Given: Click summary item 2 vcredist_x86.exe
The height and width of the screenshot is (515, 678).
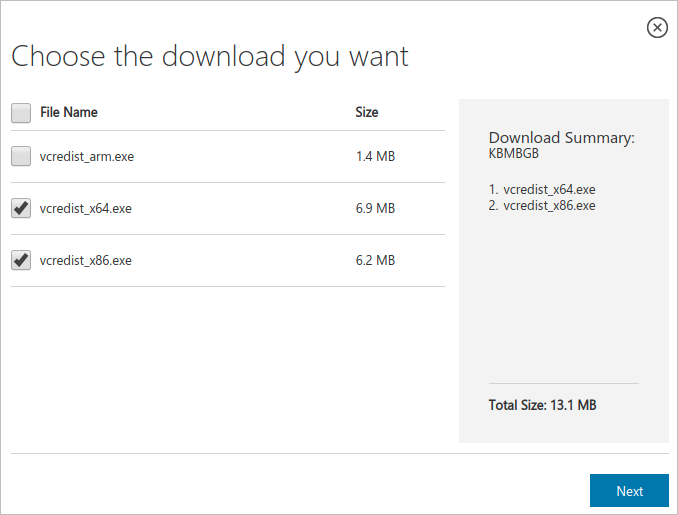Looking at the screenshot, I should (x=542, y=205).
